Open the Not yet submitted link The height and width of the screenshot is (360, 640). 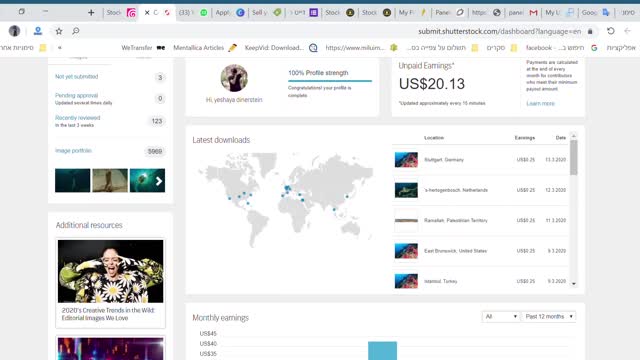(76, 76)
